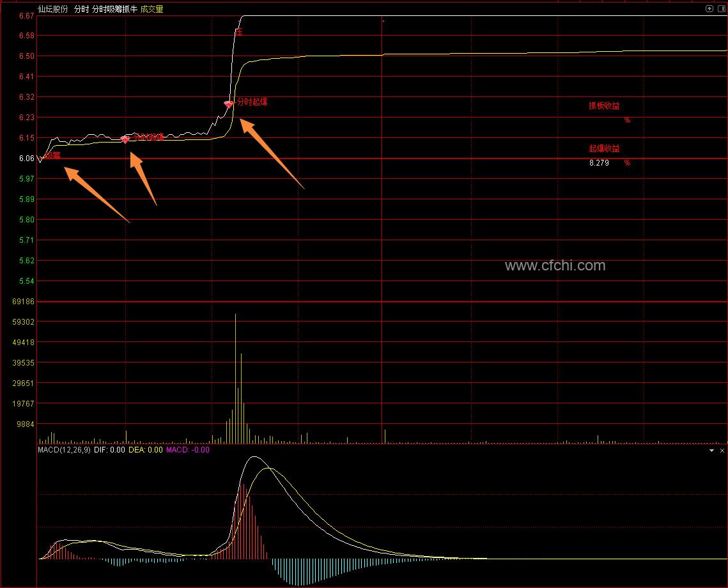
Task: Open the 分时吸筹抓牛 indicator name
Action: [114, 9]
